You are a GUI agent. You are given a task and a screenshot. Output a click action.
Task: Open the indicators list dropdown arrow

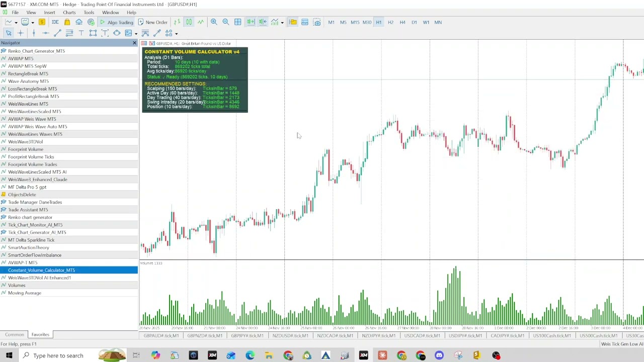[282, 23]
